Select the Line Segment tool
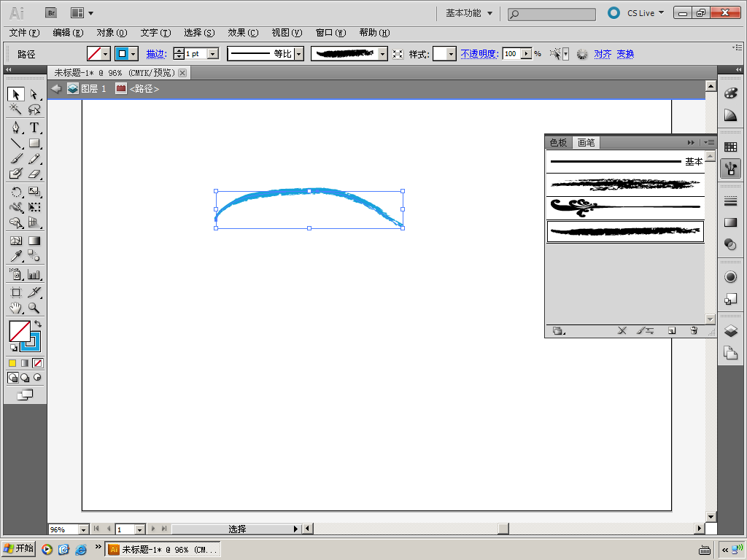Screen dimensions: 747x560 coord(16,143)
